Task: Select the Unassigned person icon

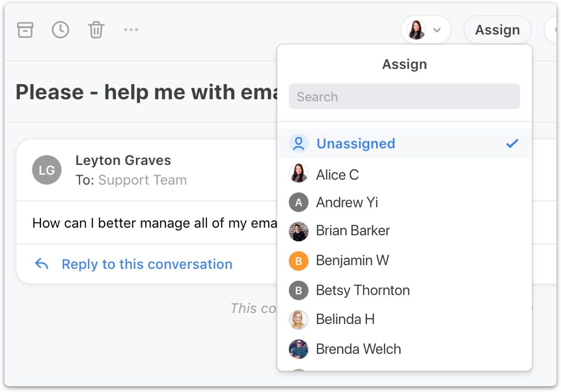Action: [x=299, y=143]
